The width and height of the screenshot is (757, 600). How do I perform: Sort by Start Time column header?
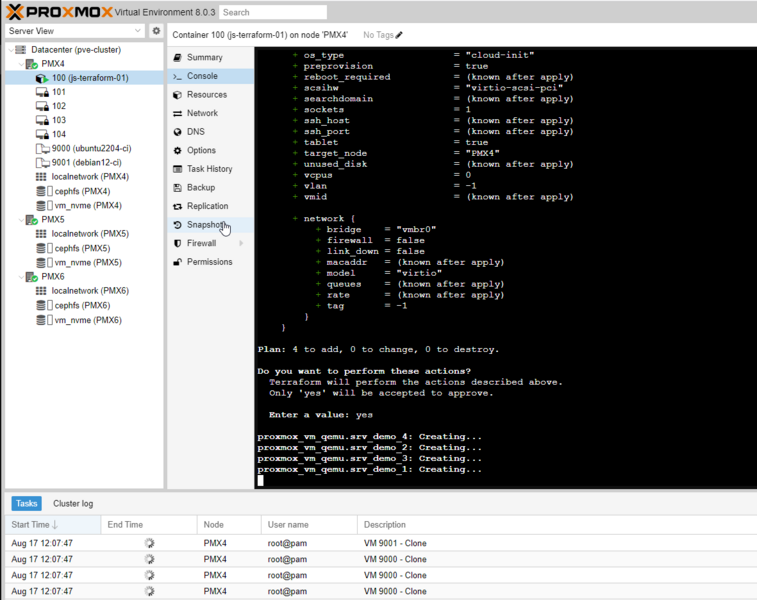(x=53, y=525)
